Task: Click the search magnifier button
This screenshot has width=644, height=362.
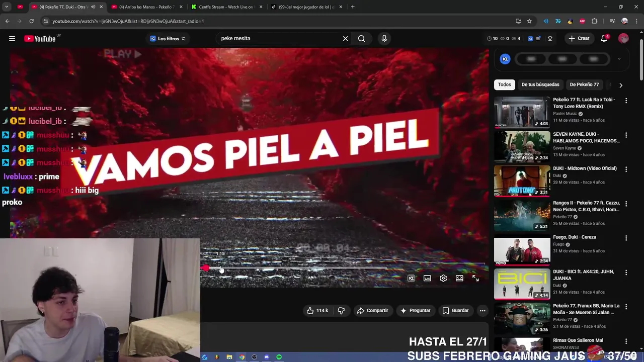Action: 361,39
